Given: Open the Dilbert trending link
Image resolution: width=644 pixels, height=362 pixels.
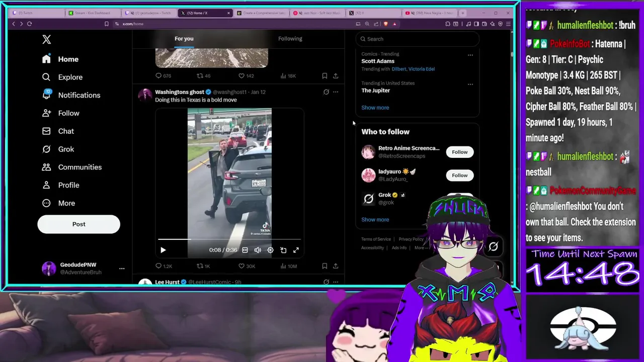Looking at the screenshot, I should point(399,69).
